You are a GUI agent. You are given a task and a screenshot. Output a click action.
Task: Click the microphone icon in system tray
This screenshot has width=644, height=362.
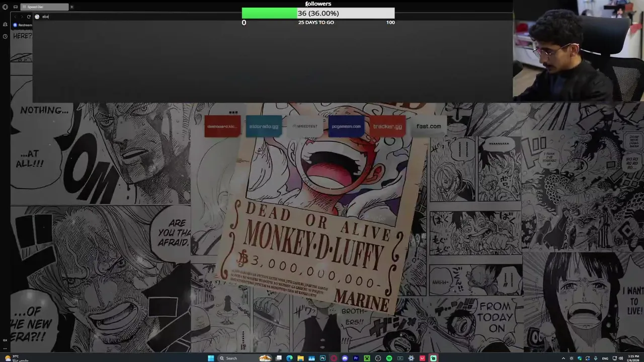(x=596, y=358)
